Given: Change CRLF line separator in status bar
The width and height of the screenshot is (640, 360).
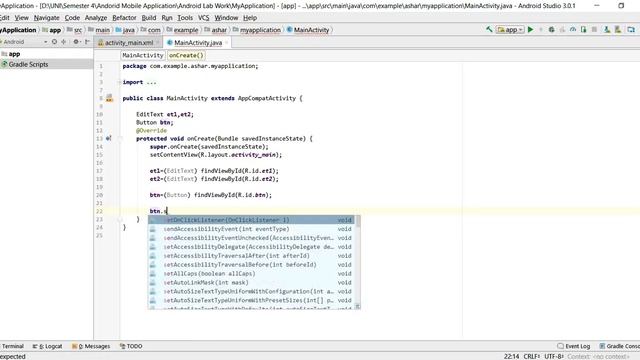Looking at the screenshot, I should tap(532, 356).
